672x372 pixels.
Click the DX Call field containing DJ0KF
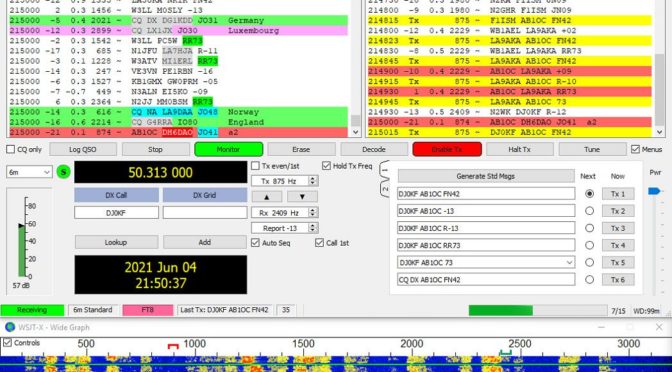pos(116,213)
